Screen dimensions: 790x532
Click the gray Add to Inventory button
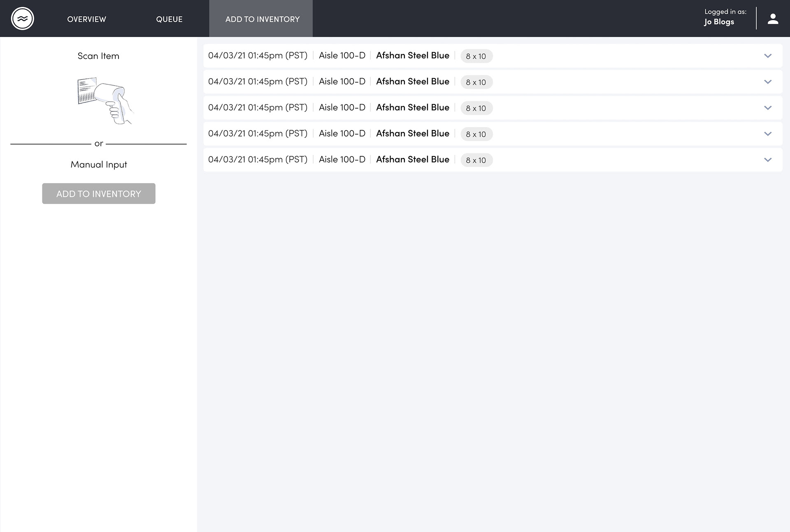tap(99, 193)
